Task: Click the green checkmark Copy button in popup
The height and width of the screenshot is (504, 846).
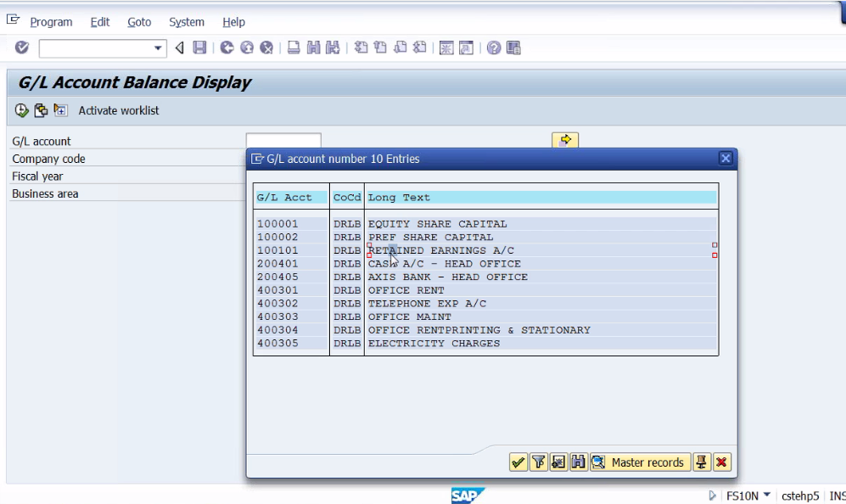Action: pyautogui.click(x=518, y=462)
